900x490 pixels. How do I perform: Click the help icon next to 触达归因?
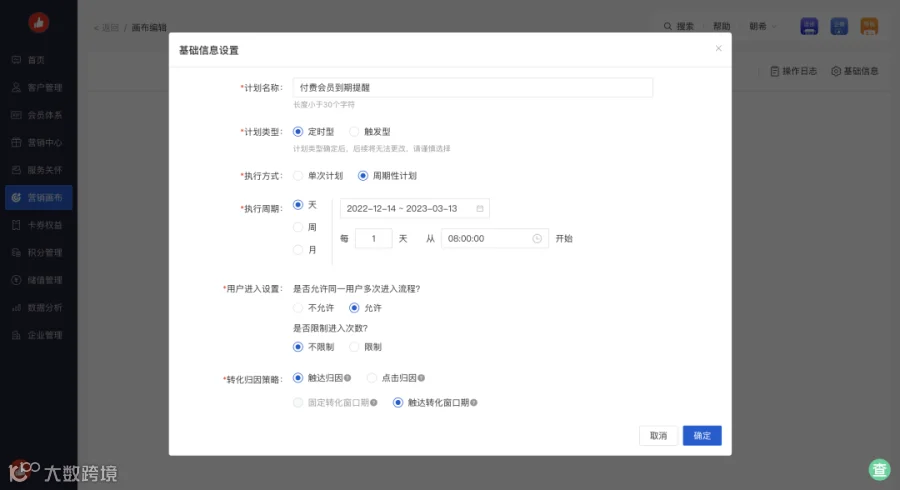[x=347, y=378]
